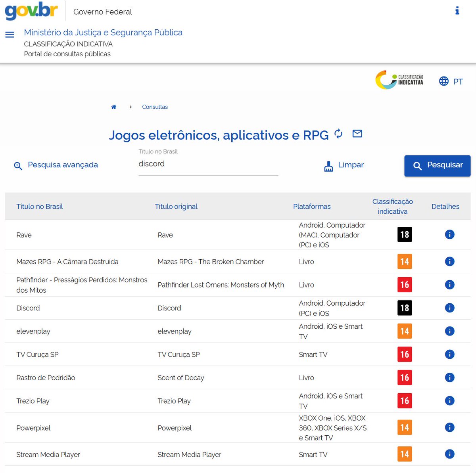Open details icon for TV Curuça SP row
Viewport: 476px width, 473px height.
(449, 354)
